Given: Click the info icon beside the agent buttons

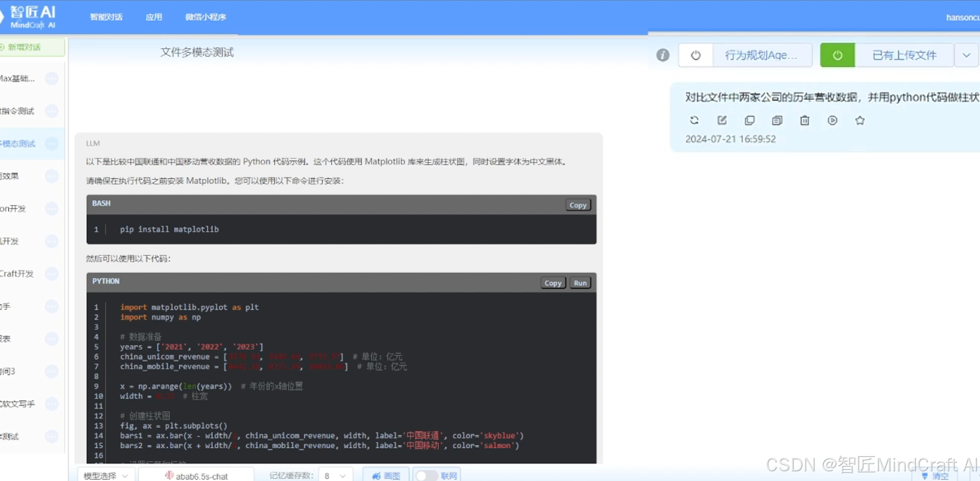Looking at the screenshot, I should pyautogui.click(x=663, y=55).
